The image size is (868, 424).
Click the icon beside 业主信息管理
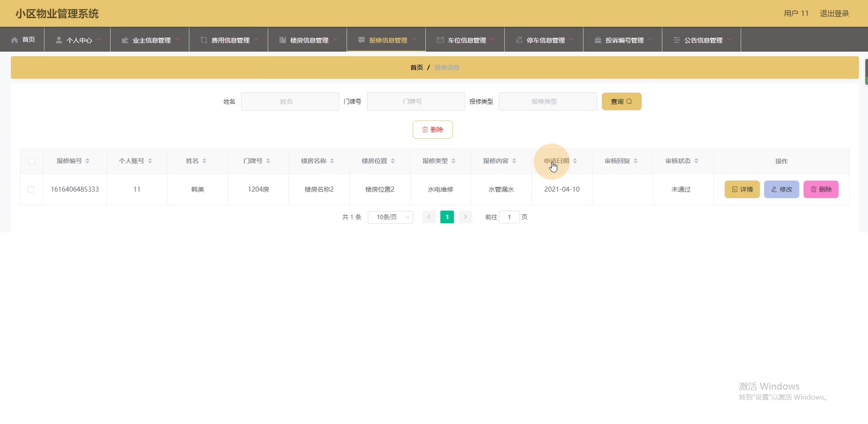[125, 40]
